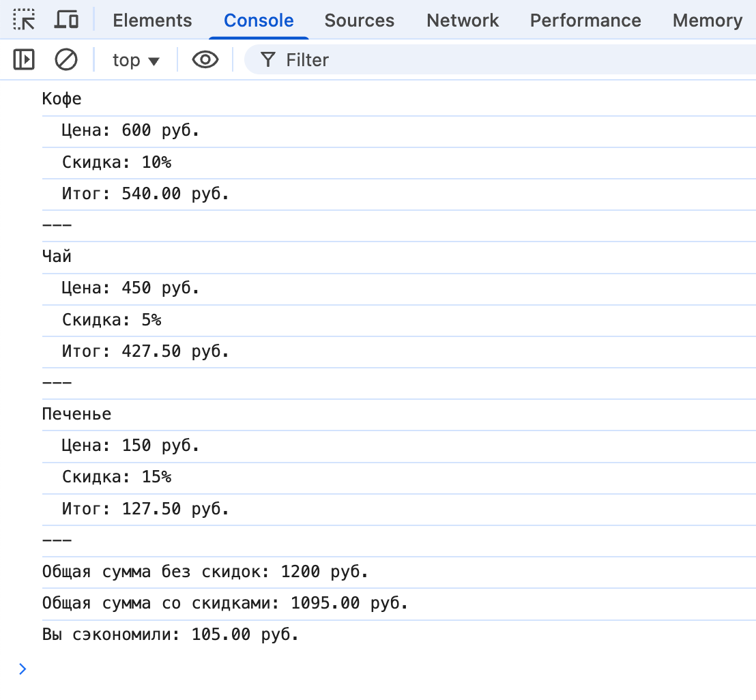
Task: Activate the inspect element picker icon
Action: coord(25,20)
